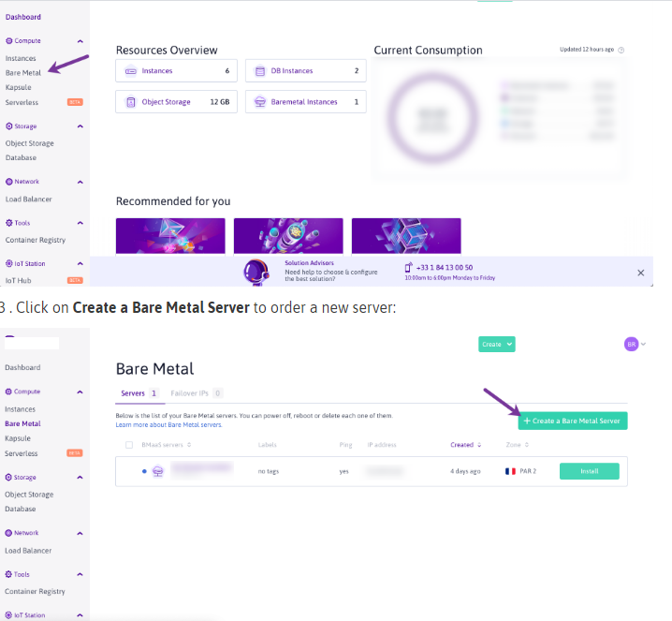Screen dimensions: 672x621
Task: Click the phone icon beside the advisor number
Action: pyautogui.click(x=408, y=268)
